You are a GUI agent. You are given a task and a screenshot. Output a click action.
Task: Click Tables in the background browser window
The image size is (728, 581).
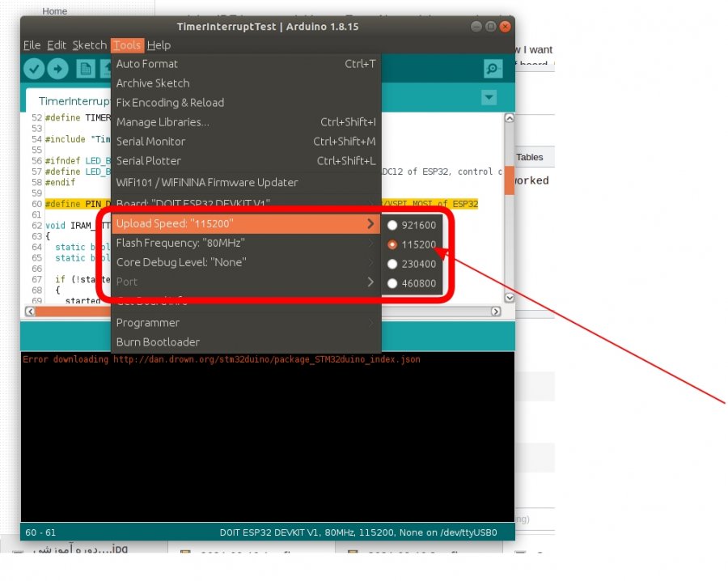pyautogui.click(x=530, y=158)
